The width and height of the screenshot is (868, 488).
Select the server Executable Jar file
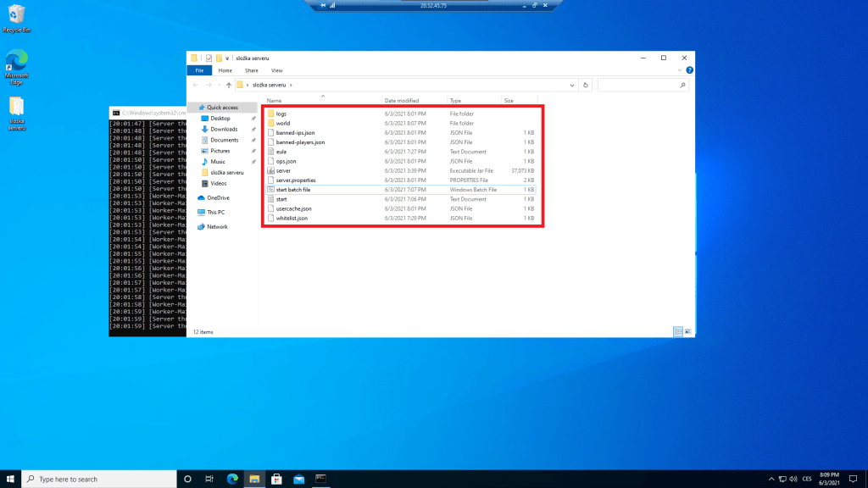click(x=283, y=170)
